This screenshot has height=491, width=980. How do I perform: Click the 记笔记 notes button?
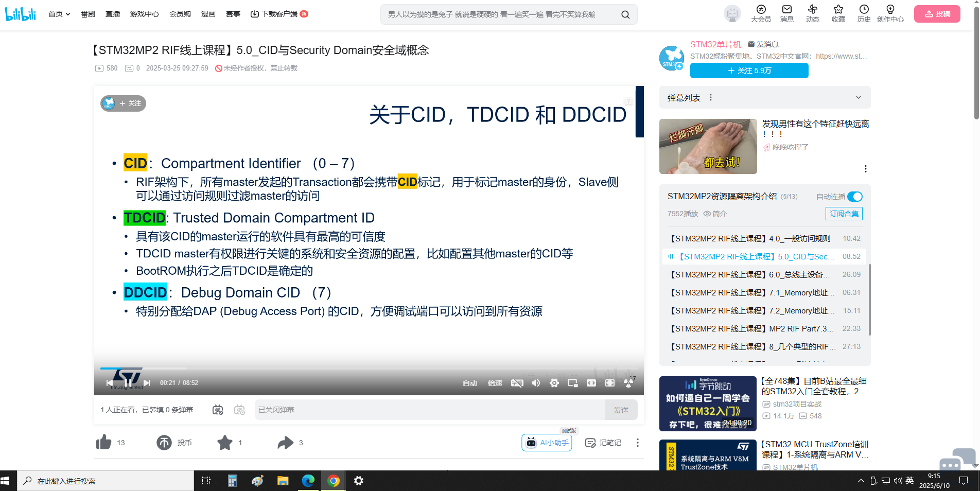(603, 443)
